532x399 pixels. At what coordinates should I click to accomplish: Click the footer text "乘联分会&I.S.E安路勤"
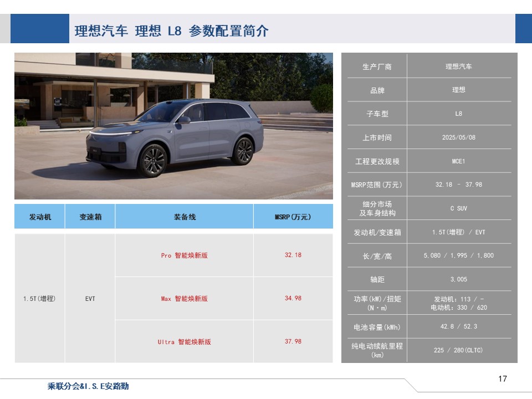(88, 386)
